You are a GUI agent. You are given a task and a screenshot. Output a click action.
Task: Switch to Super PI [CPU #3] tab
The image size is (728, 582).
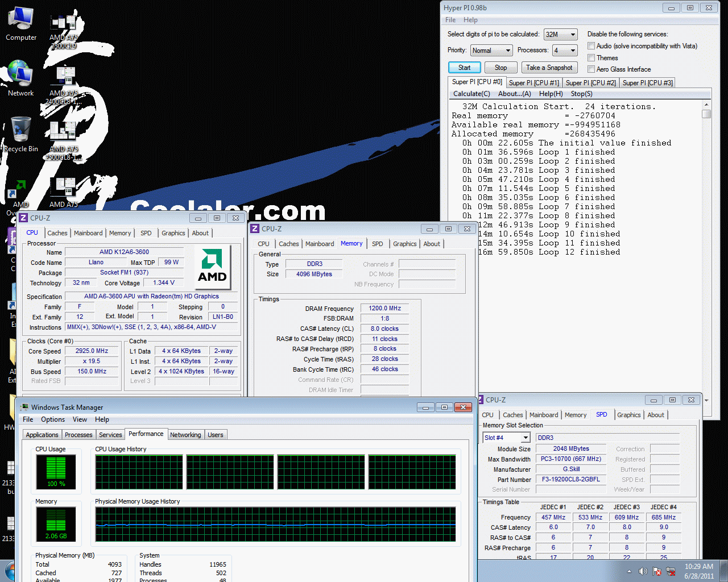(x=647, y=83)
